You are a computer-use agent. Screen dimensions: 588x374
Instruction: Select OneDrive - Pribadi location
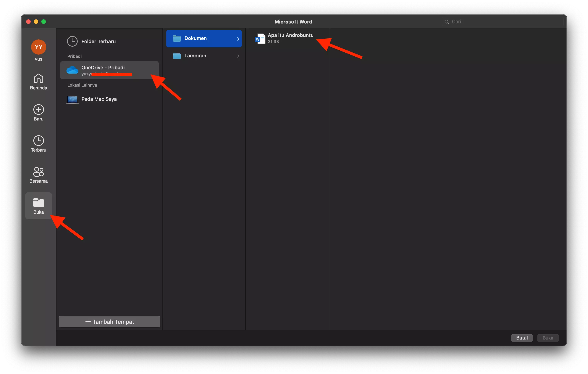pyautogui.click(x=109, y=70)
